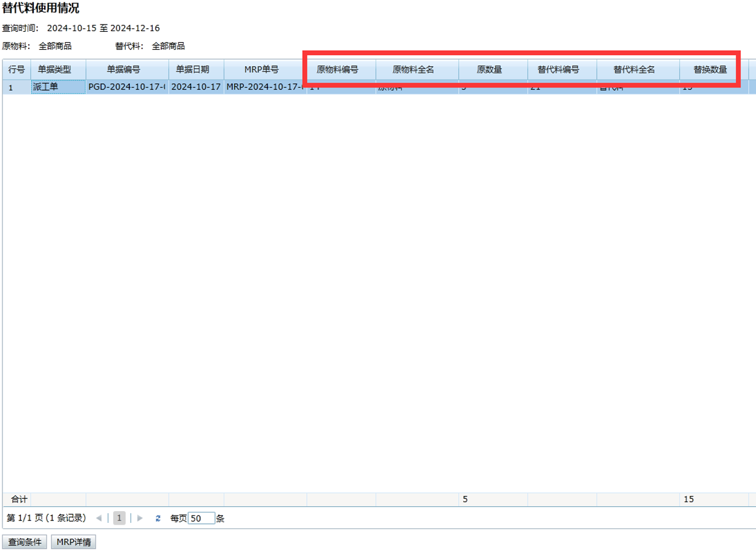The image size is (756, 551).
Task: Click the 替代料全名 column header
Action: pos(638,70)
